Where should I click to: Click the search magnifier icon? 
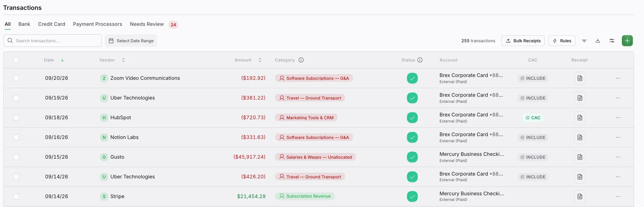click(x=10, y=41)
